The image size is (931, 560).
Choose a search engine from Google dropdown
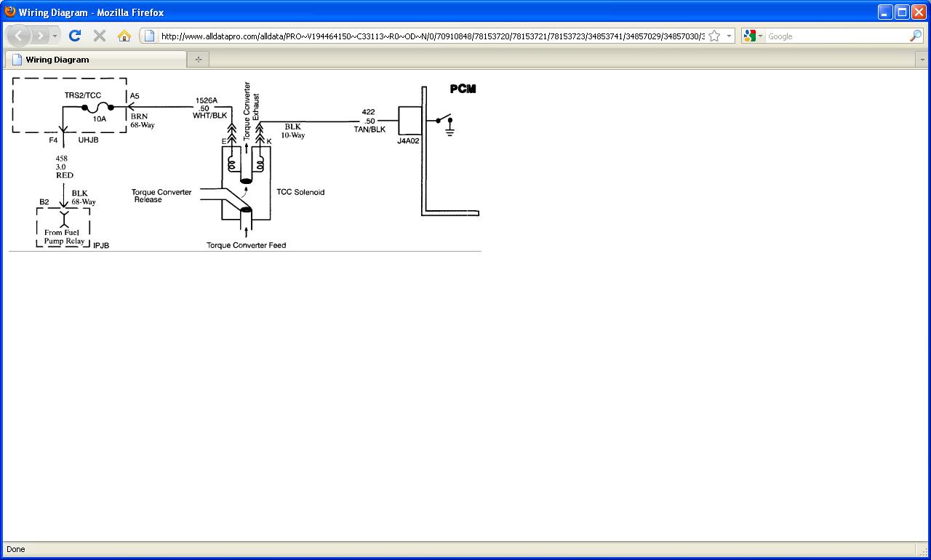click(x=754, y=36)
